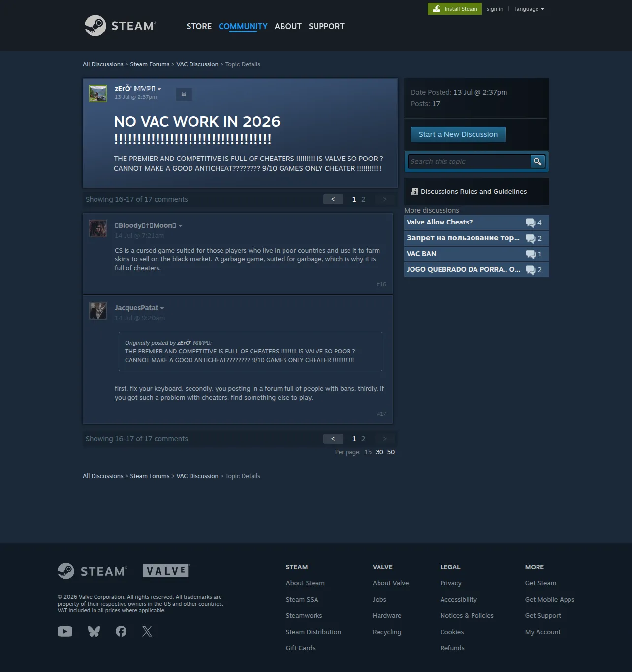Click the comment bubble icon for JOGO QUEBRADO DA PORRA

tap(530, 270)
